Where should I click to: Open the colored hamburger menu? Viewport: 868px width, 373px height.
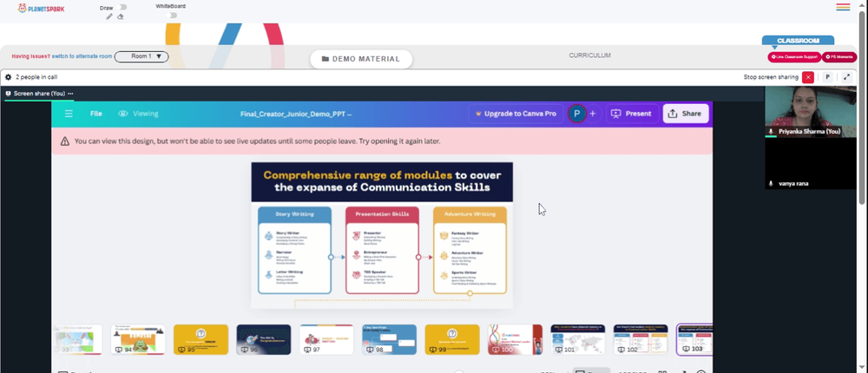tap(843, 7)
